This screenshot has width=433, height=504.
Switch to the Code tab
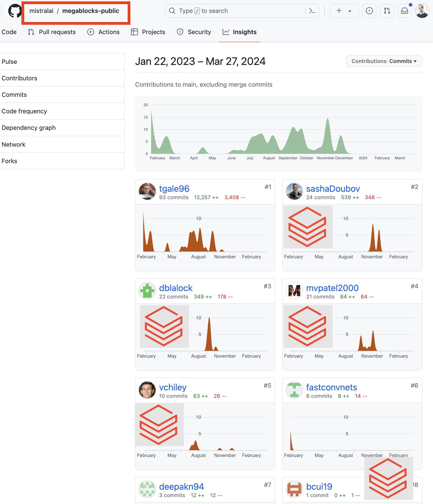tap(9, 32)
